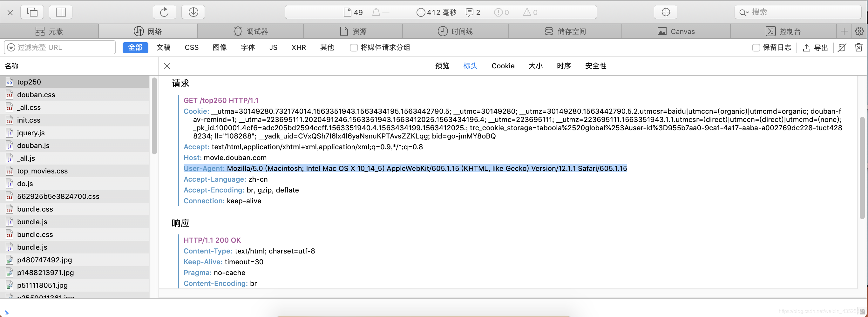Image resolution: width=868 pixels, height=317 pixels.
Task: Open the 调试器 tab
Action: [251, 31]
